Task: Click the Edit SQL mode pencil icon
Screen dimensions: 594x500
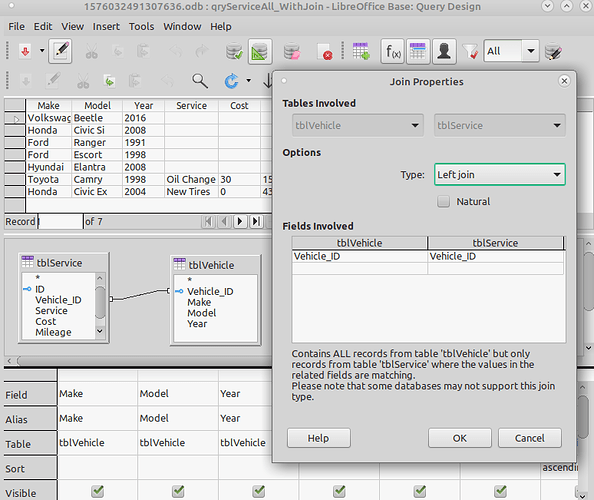Action: pyautogui.click(x=60, y=51)
